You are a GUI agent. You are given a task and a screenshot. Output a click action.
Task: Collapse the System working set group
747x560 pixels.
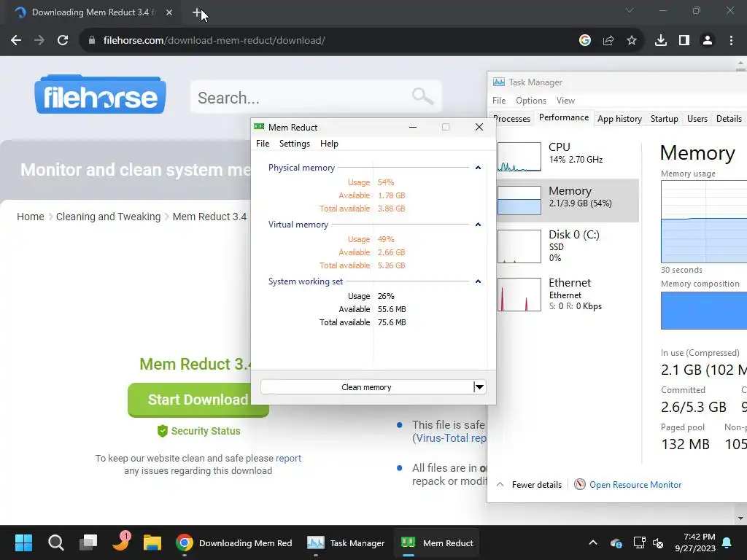tap(478, 281)
